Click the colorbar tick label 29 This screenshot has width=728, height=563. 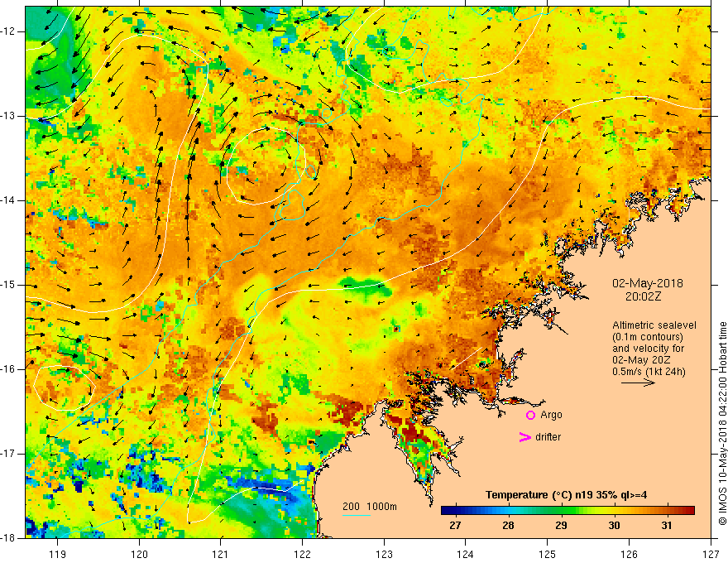click(561, 526)
